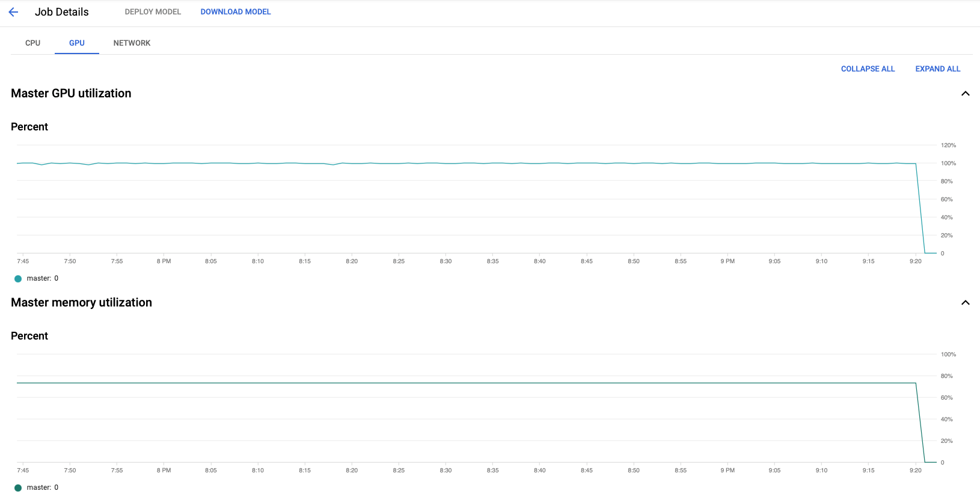Image resolution: width=980 pixels, height=500 pixels.
Task: Open the NETWORK tab
Action: (132, 43)
